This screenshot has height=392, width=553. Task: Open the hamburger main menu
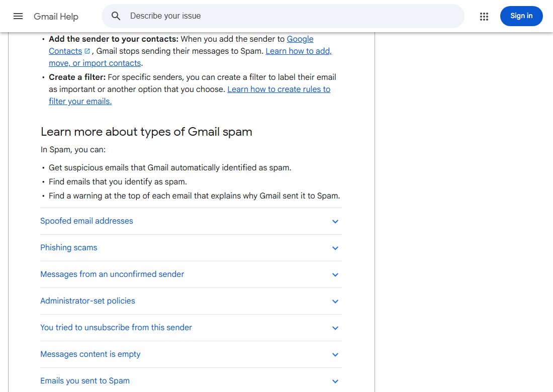(x=18, y=16)
